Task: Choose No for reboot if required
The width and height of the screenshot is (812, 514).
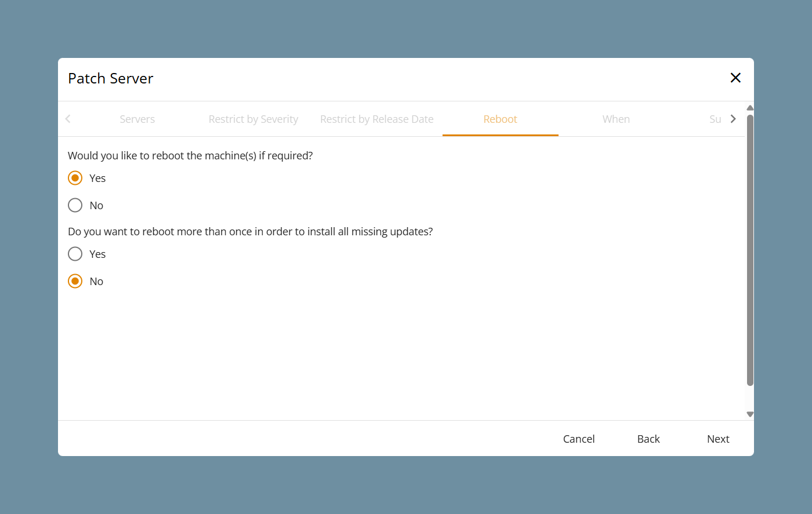Action: [x=75, y=205]
